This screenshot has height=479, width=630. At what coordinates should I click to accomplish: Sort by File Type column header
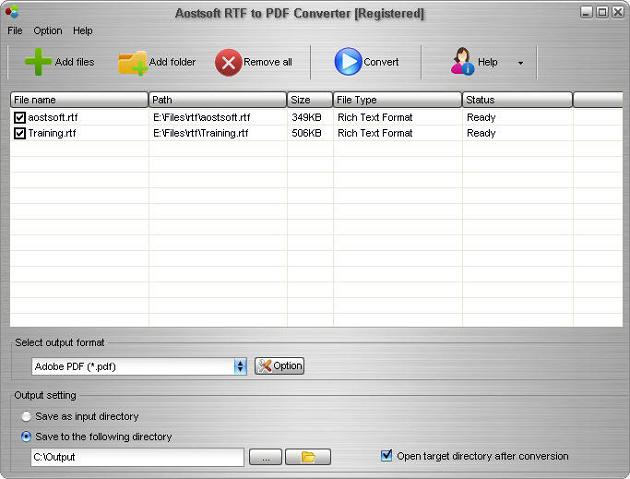pos(397,100)
